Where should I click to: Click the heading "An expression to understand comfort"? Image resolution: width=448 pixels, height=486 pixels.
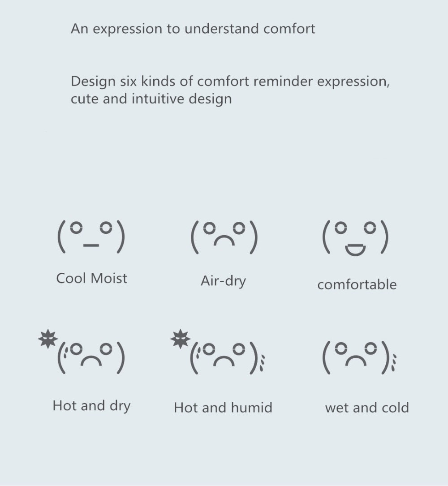point(193,29)
